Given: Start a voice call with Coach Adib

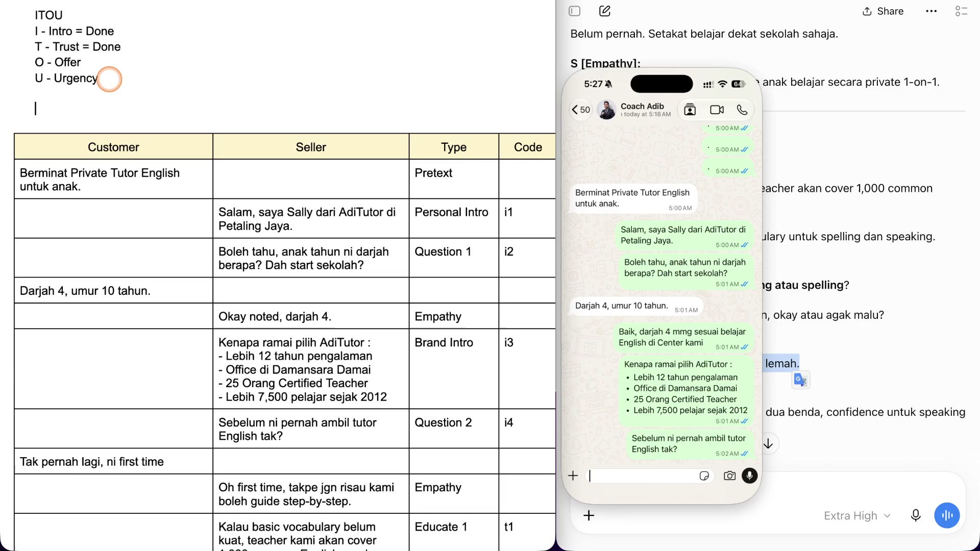Looking at the screenshot, I should pyautogui.click(x=742, y=110).
